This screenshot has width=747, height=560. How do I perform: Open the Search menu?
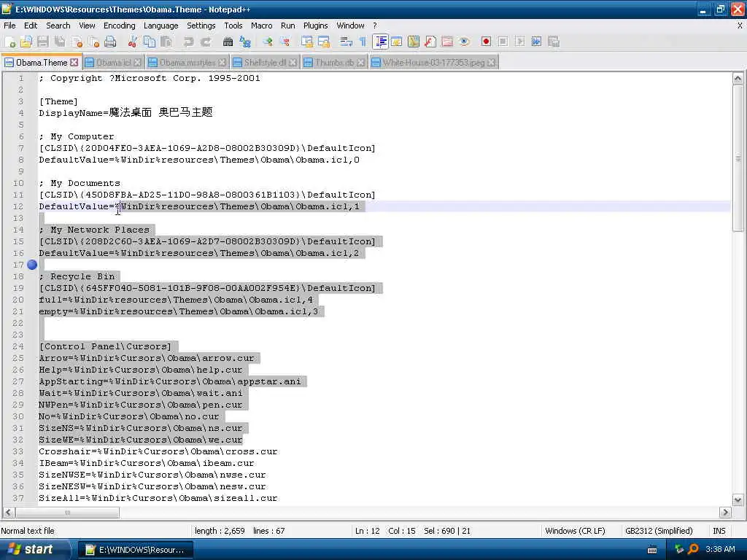point(58,26)
